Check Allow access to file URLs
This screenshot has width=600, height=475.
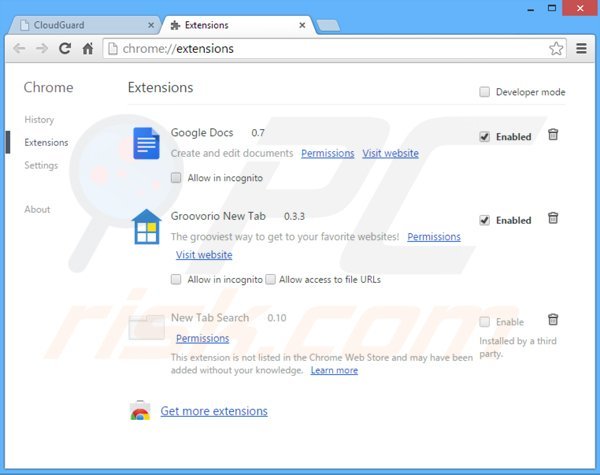coord(271,279)
